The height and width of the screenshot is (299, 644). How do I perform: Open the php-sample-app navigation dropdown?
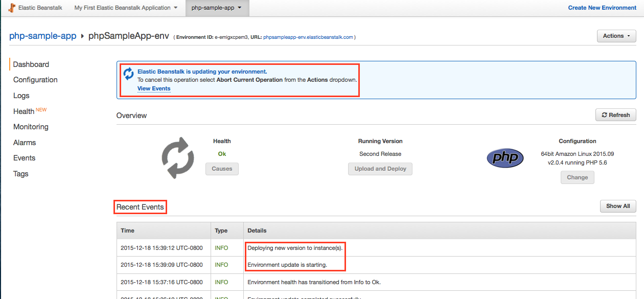[217, 8]
